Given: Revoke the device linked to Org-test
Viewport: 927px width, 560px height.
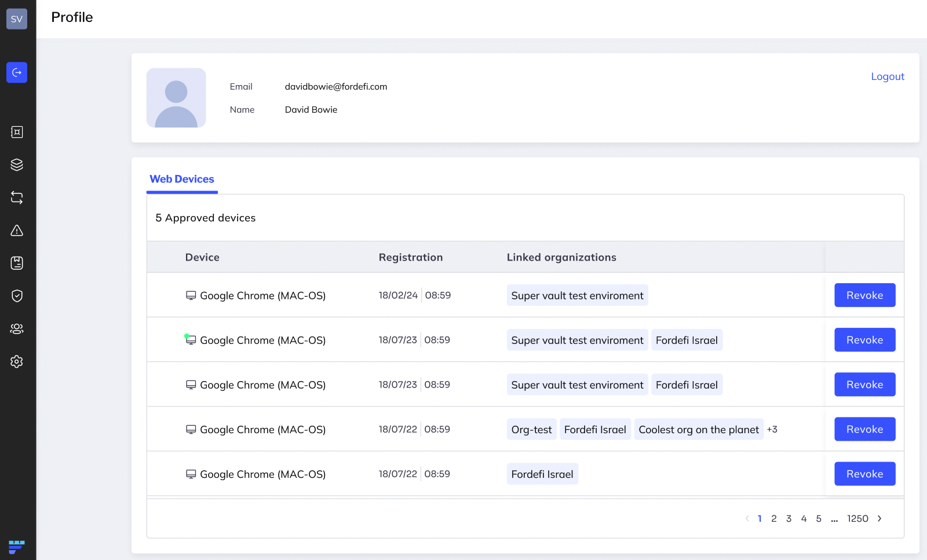Looking at the screenshot, I should pos(864,429).
